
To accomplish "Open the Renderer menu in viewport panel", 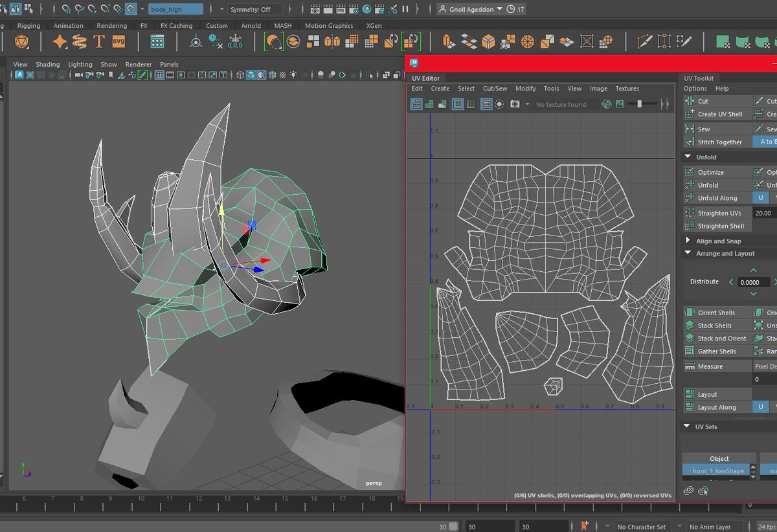I will (139, 65).
